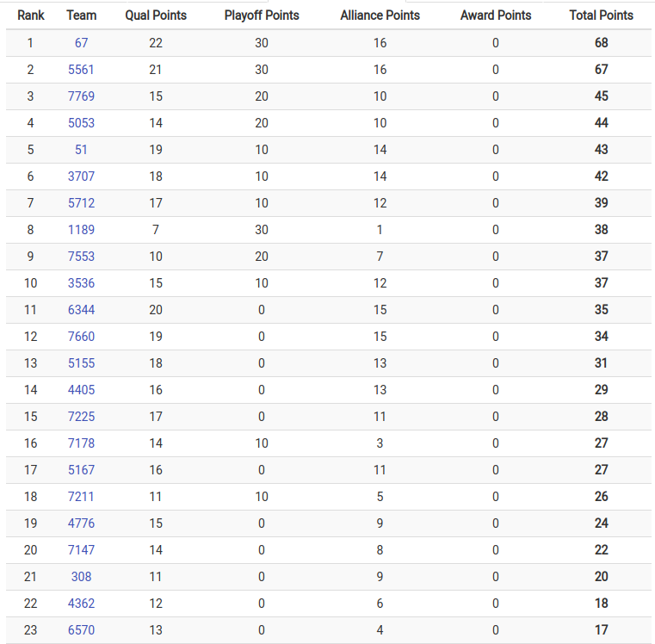Click the Alliance Points column header
This screenshot has height=644, width=655.
coord(380,15)
